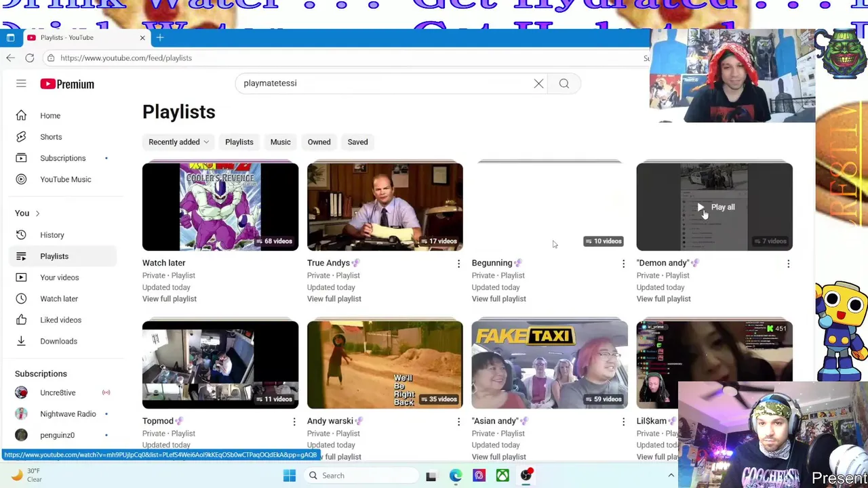Image resolution: width=868 pixels, height=488 pixels.
Task: Open Asian andy playlist thumbnail
Action: point(550,365)
